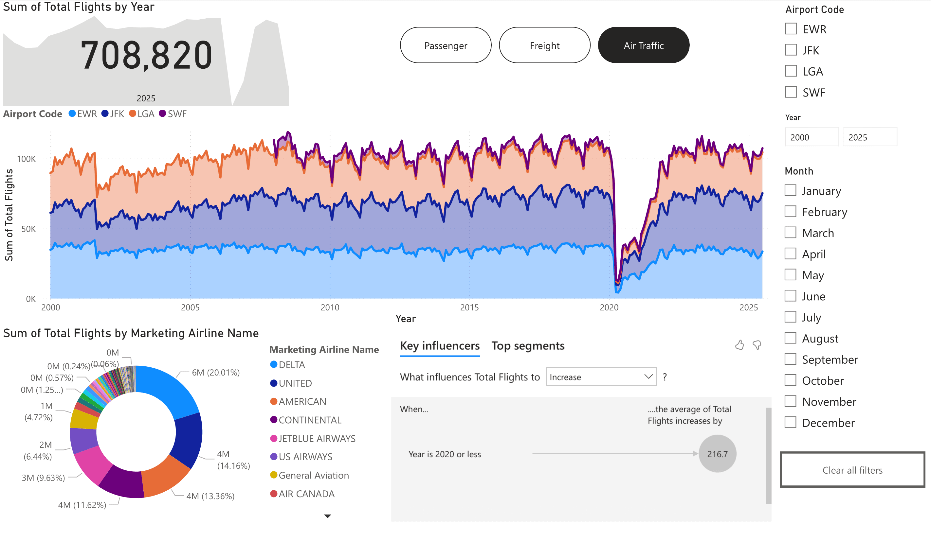Tick the August month checkbox
Image resolution: width=931 pixels, height=560 pixels.
[790, 338]
